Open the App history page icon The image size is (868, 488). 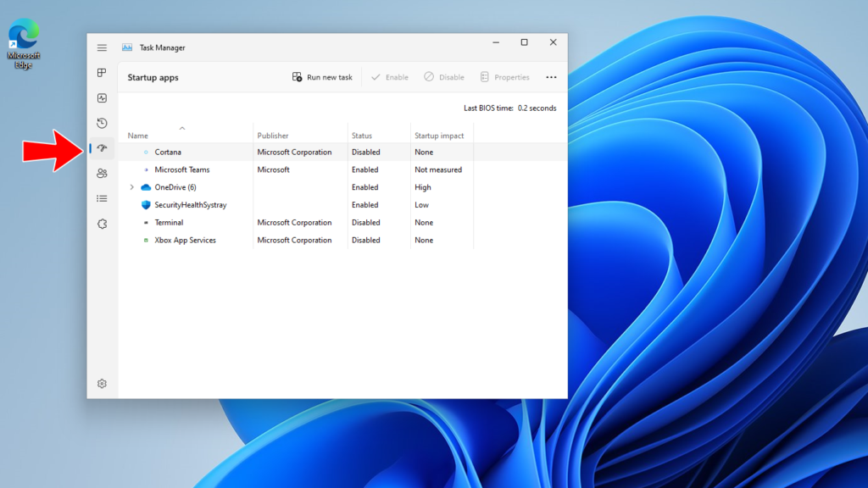pos(102,123)
